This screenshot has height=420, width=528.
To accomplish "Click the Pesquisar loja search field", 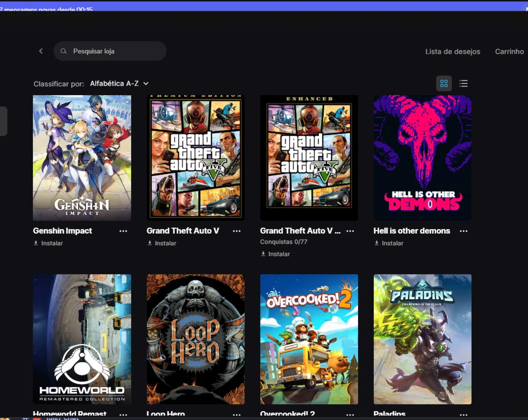I will (110, 51).
